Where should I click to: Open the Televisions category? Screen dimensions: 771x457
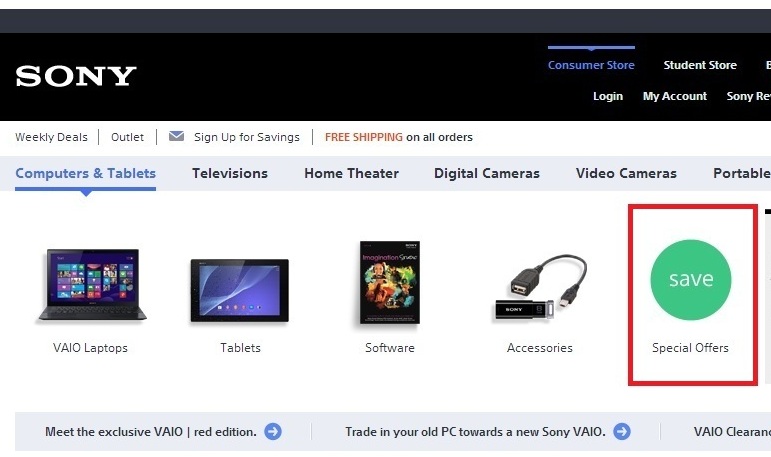tap(230, 173)
